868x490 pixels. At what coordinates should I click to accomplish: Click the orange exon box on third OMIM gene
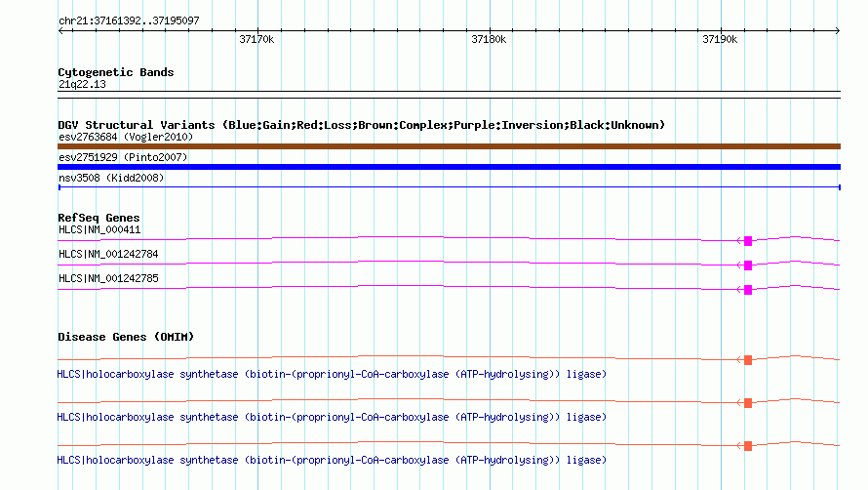click(748, 446)
